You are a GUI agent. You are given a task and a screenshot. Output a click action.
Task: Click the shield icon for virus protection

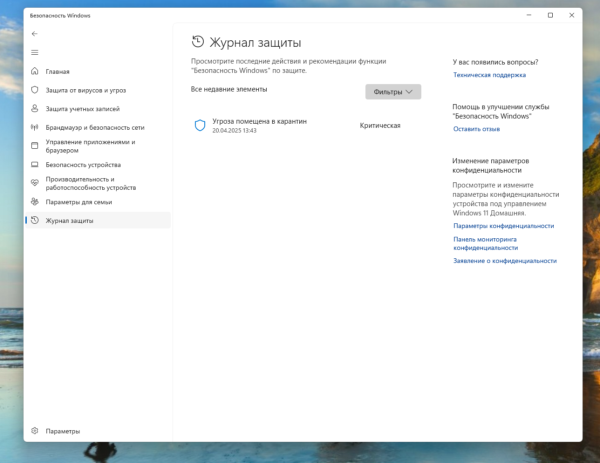(34, 90)
